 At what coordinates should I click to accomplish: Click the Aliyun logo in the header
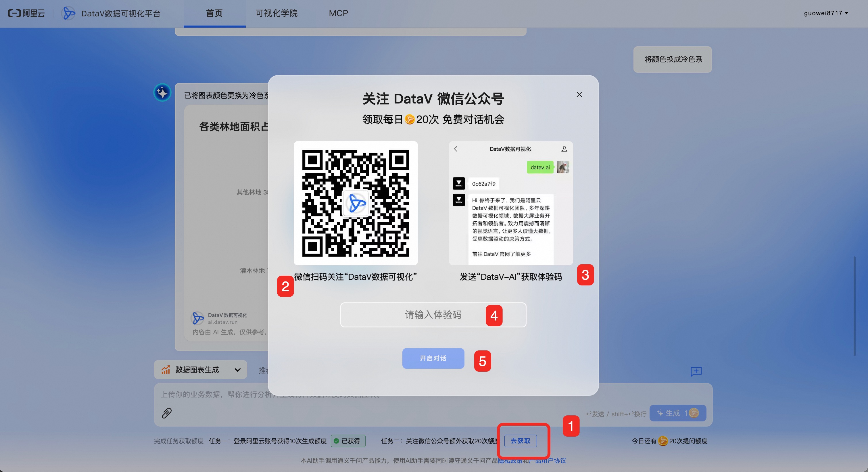click(26, 13)
